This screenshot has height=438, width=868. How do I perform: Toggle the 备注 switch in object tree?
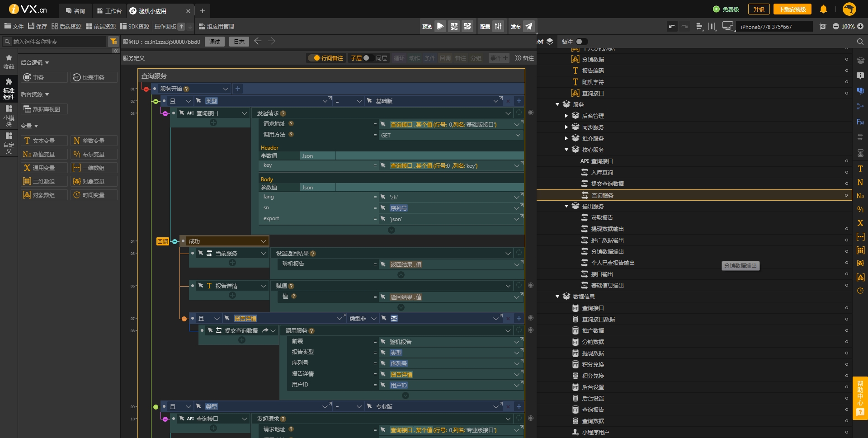point(581,42)
